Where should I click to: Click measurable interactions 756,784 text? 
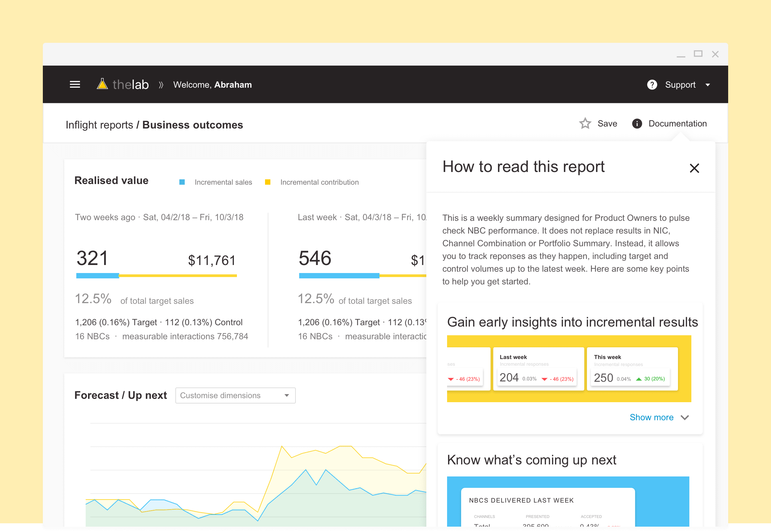(185, 336)
